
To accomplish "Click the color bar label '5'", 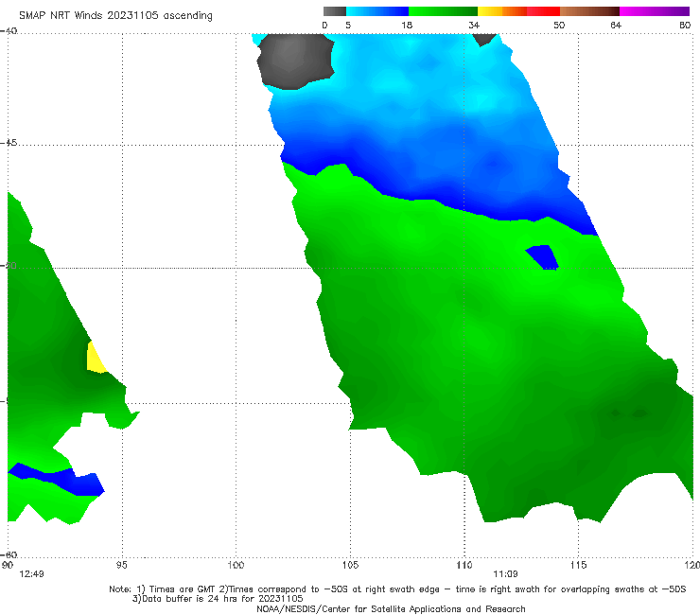I will [x=348, y=26].
